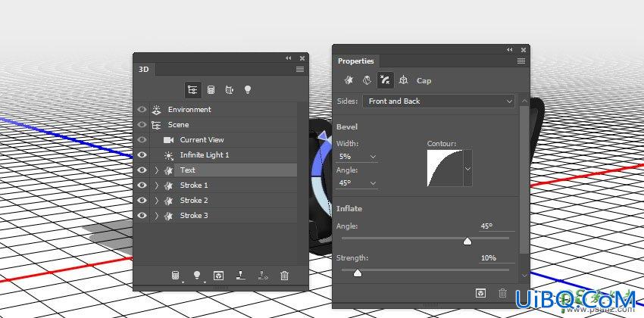Toggle visibility of Current View

coord(142,140)
